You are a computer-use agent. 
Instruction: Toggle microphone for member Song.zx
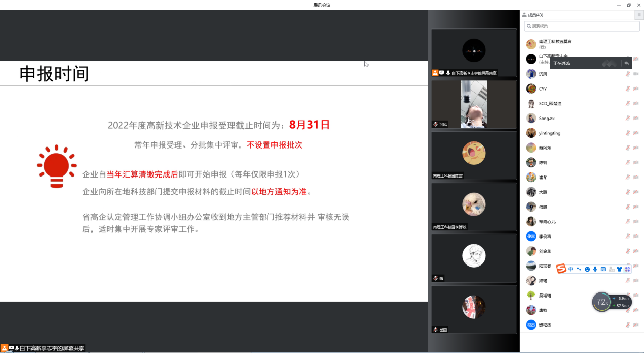click(628, 119)
